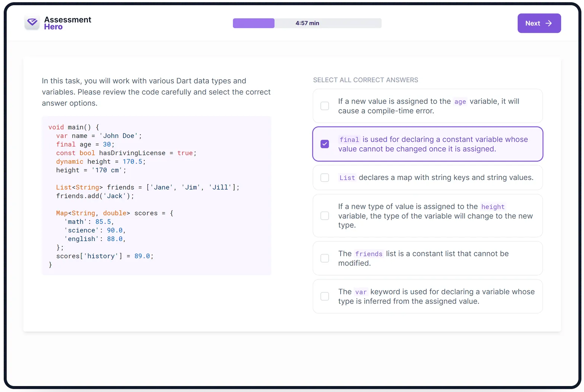Click the 'english': 88.0 entry

click(x=95, y=238)
